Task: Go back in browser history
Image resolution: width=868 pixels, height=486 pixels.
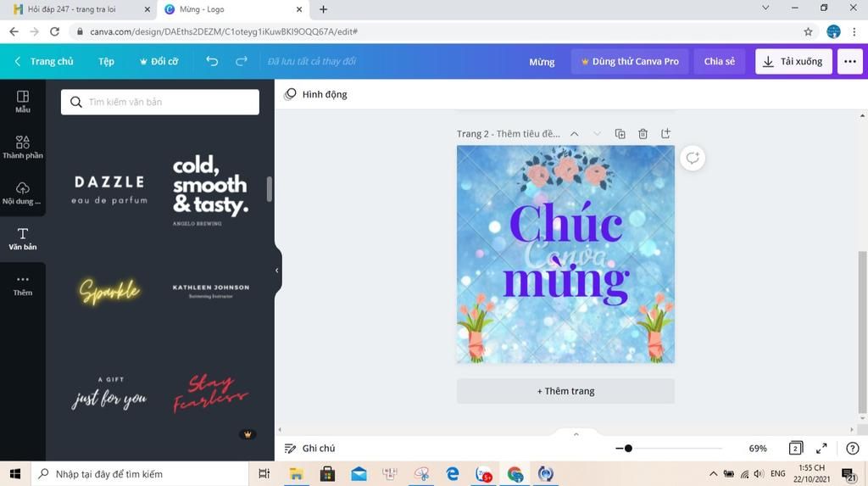Action: pyautogui.click(x=14, y=31)
